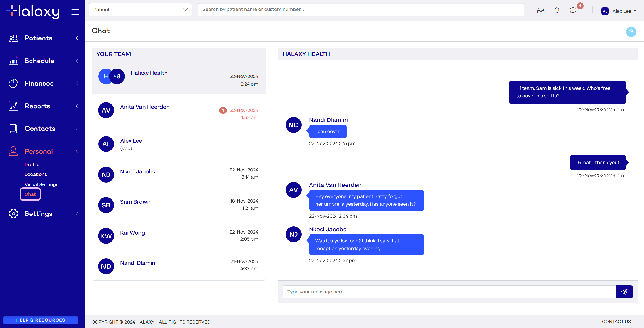The image size is (644, 328).
Task: Toggle the hamburger sidebar menu
Action: click(x=75, y=12)
